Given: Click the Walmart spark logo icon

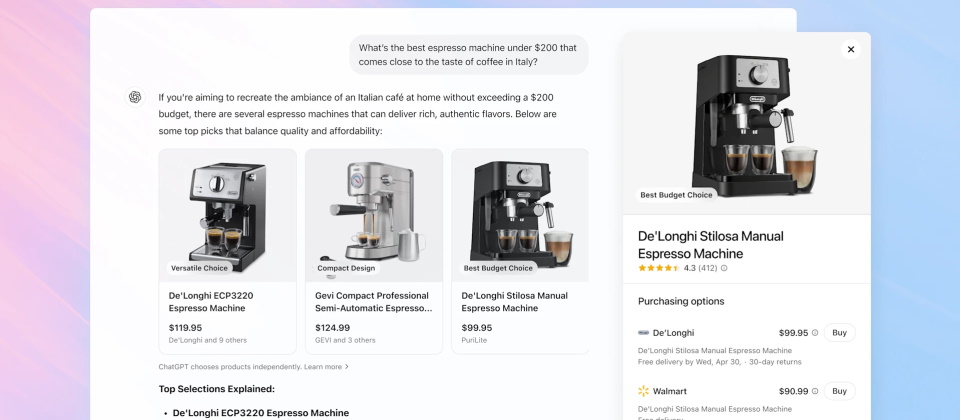Looking at the screenshot, I should pyautogui.click(x=643, y=391).
